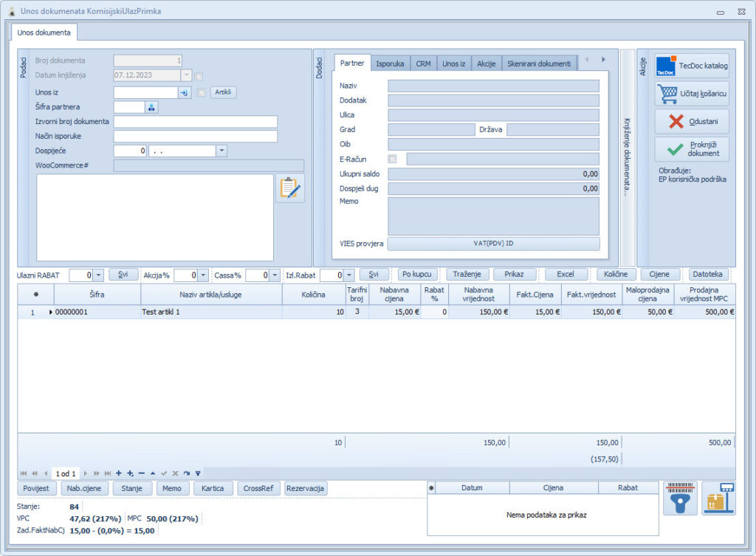The width and height of the screenshot is (756, 556).
Task: Open partner lookup icon next to Šifra partnera
Action: [152, 107]
